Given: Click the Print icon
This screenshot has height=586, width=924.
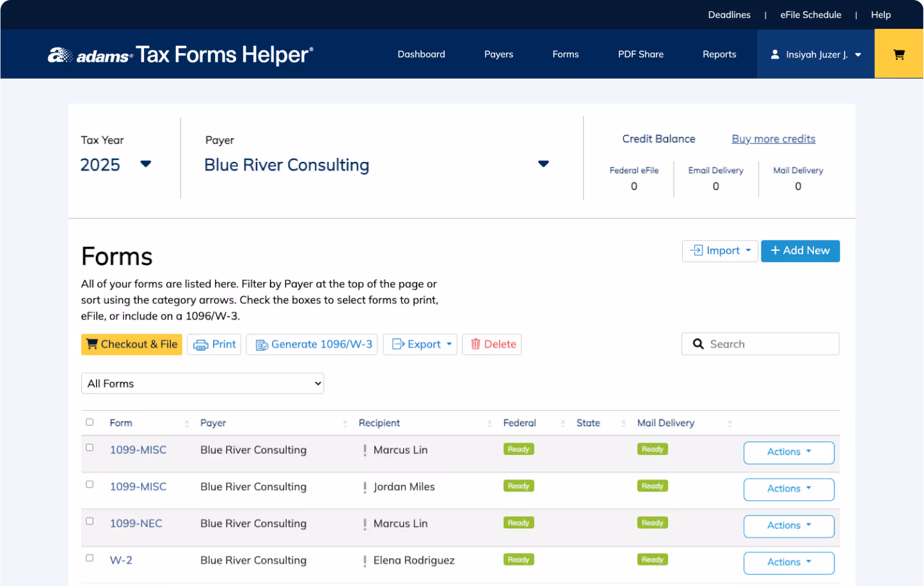Looking at the screenshot, I should (x=200, y=344).
